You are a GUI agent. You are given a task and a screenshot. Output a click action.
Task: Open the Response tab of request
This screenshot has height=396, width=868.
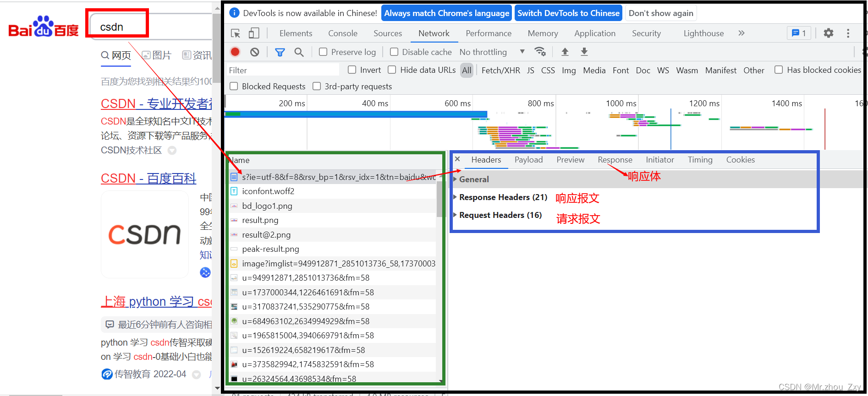615,160
